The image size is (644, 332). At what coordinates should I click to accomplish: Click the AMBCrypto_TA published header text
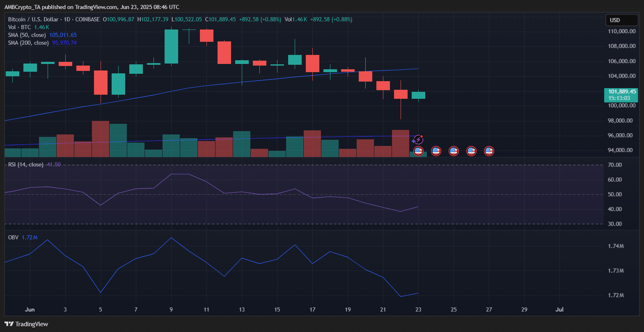92,7
